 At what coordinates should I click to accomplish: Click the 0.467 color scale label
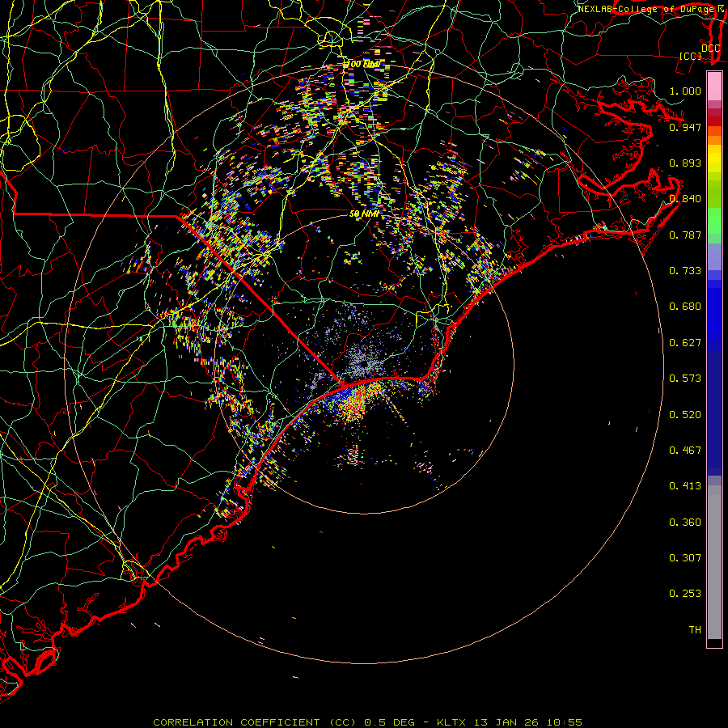coord(685,451)
